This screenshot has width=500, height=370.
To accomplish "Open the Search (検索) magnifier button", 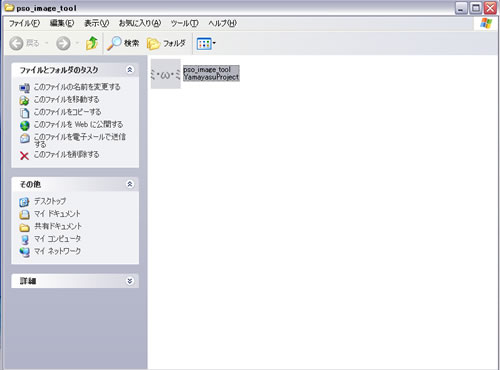I will 123,43.
